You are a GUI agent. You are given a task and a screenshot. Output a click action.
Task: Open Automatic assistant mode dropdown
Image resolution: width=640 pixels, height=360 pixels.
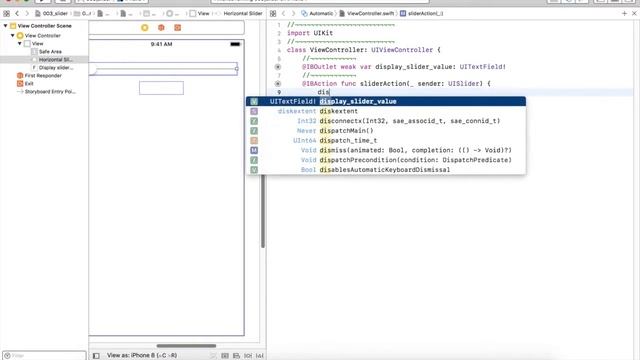[317, 13]
